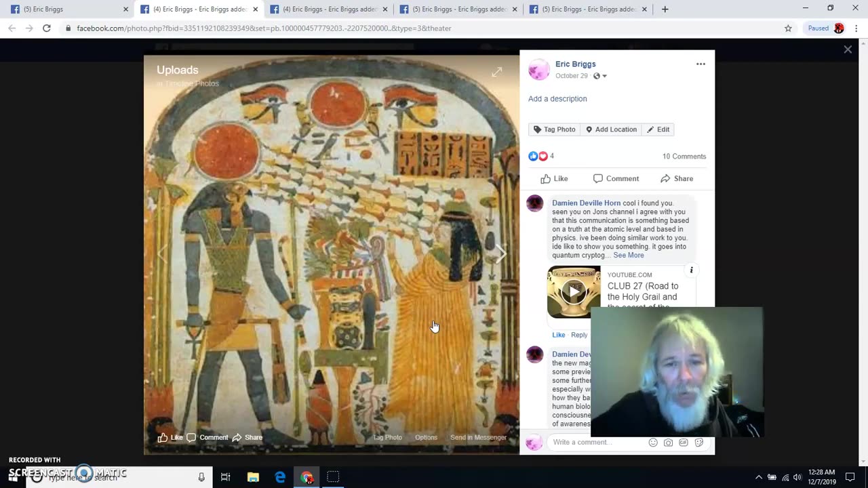Screen dimensions: 868x488
Task: Reply to Damien's first comment
Action: click(579, 335)
